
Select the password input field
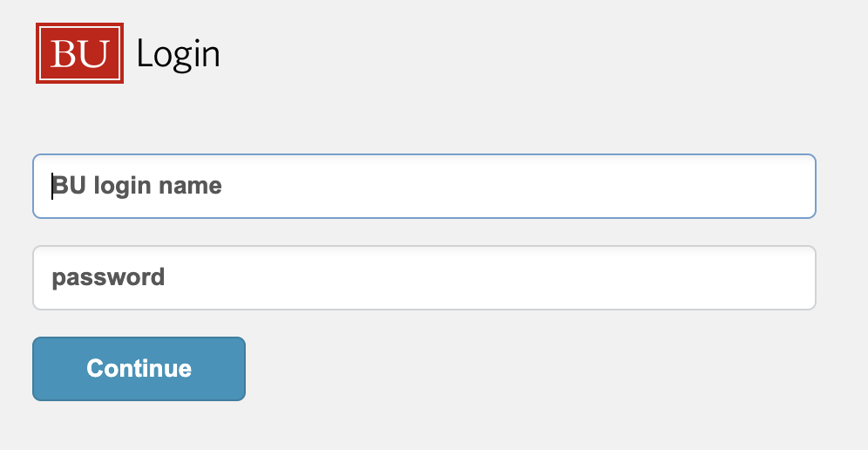[x=424, y=277]
